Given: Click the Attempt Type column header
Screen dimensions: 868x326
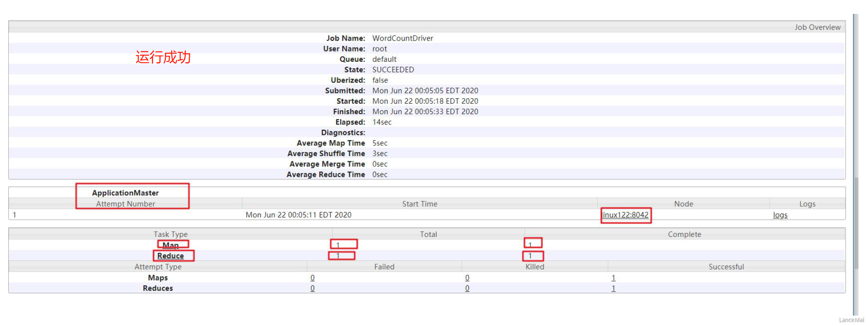Looking at the screenshot, I should coord(158,266).
